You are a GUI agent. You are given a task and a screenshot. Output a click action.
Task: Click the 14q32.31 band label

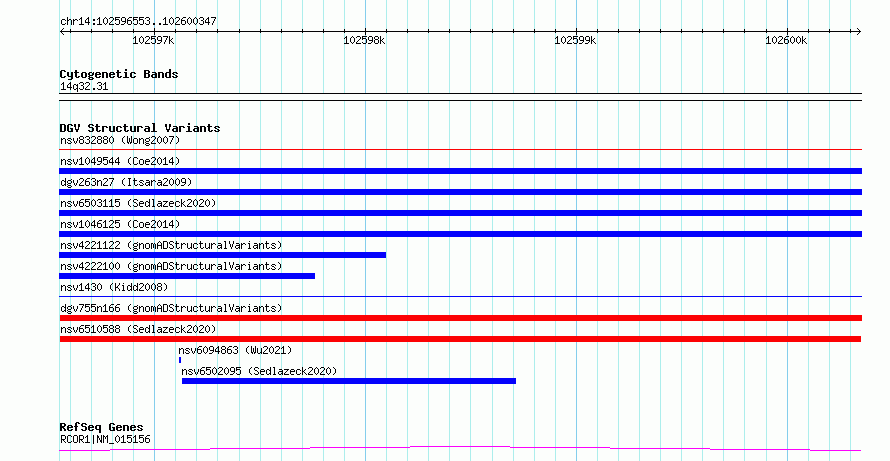point(84,87)
